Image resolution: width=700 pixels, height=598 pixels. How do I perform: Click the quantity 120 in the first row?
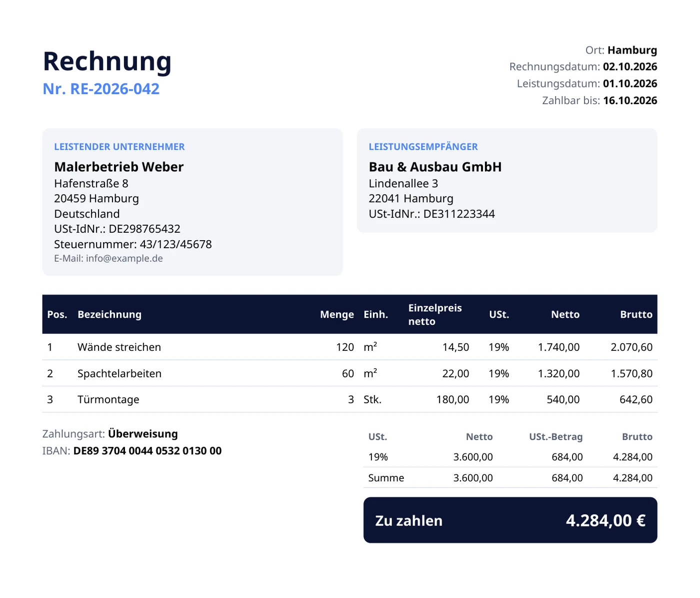[x=345, y=347]
